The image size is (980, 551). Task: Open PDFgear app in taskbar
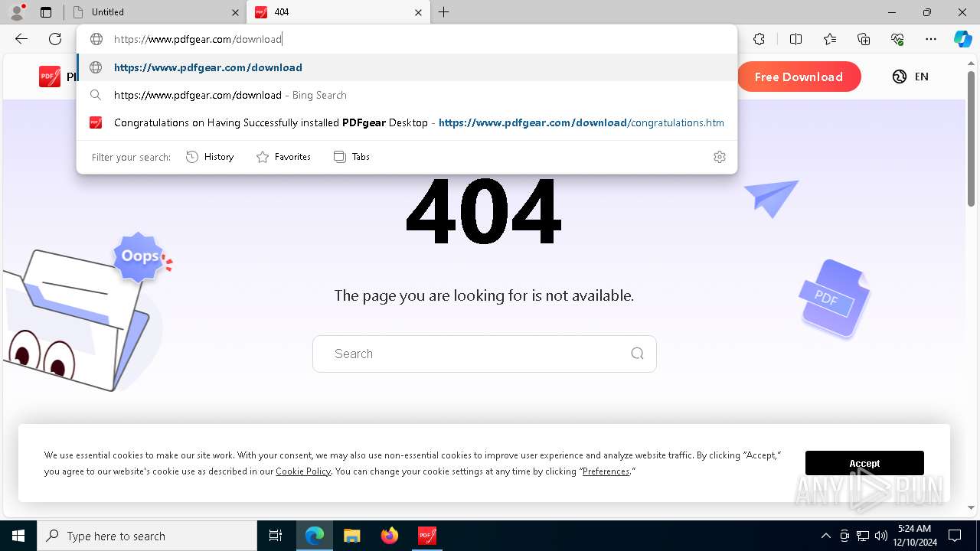(x=427, y=536)
